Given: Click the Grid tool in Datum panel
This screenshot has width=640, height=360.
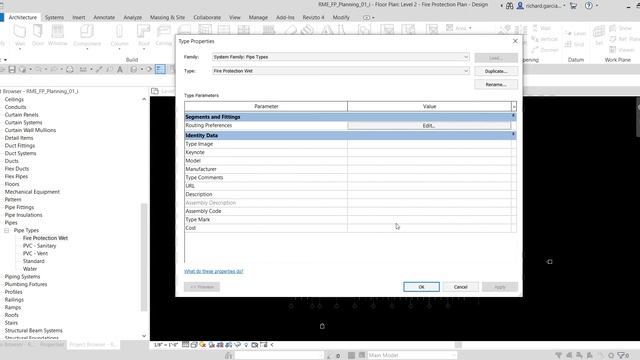Looking at the screenshot, I should 575,44.
